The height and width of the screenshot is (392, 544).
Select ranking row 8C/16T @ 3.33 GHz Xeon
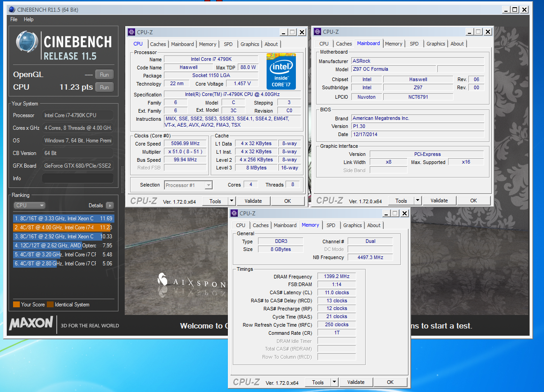[x=63, y=219]
